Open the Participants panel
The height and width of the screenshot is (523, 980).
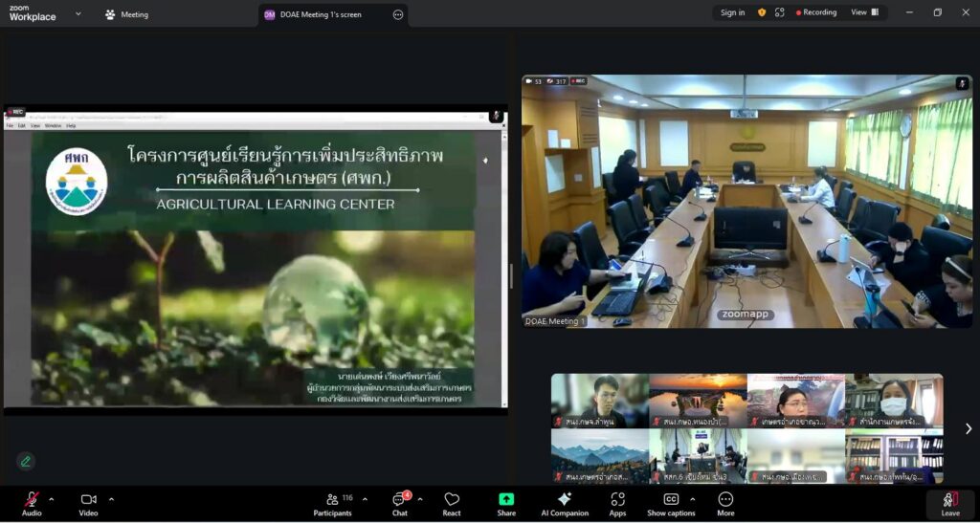[332, 500]
